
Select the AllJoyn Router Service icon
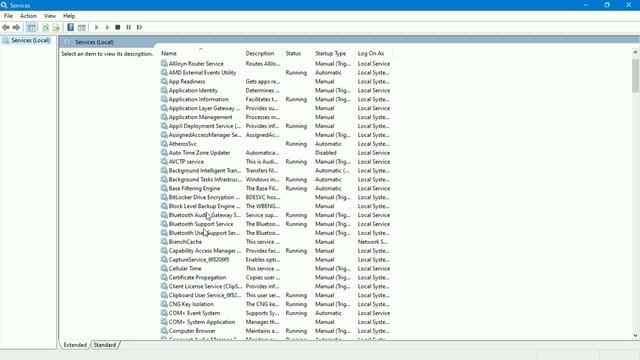coord(164,63)
